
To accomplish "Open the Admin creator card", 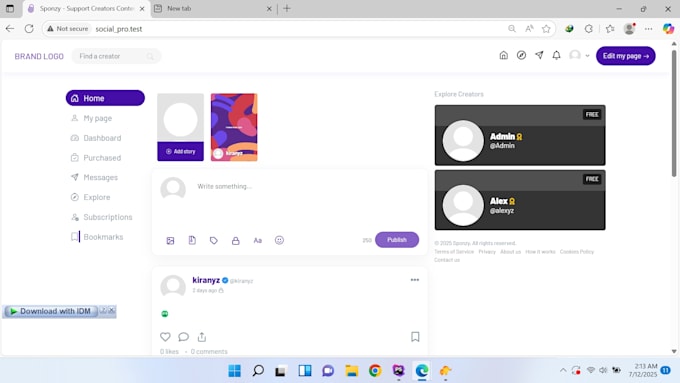I will 520,135.
